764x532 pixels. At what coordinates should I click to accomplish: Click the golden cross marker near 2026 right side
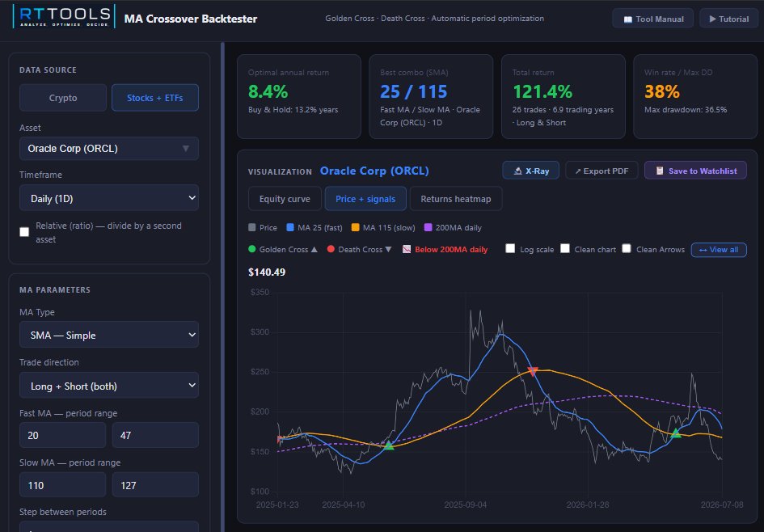pyautogui.click(x=675, y=433)
